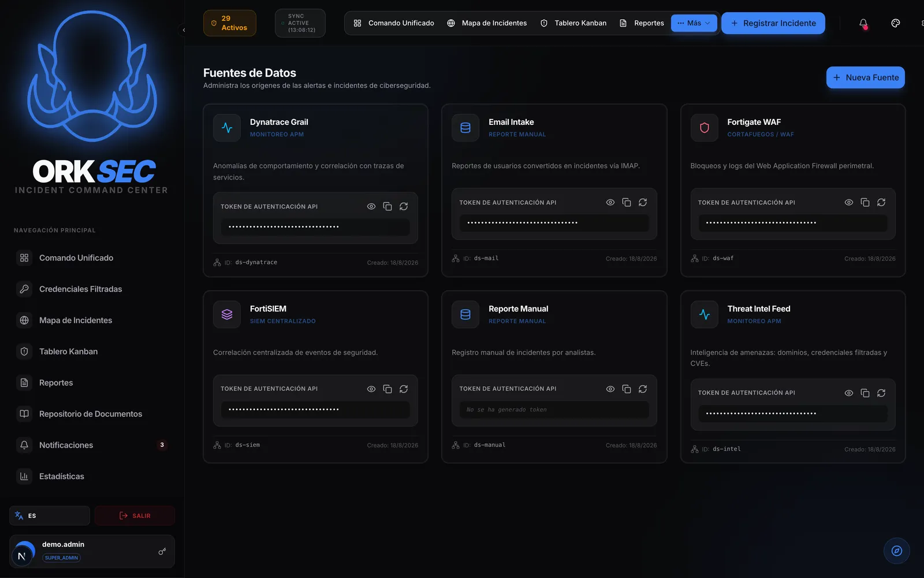Screen dimensions: 924x578
Task: Switch to Mapa de Incidentes top tab
Action: (487, 23)
